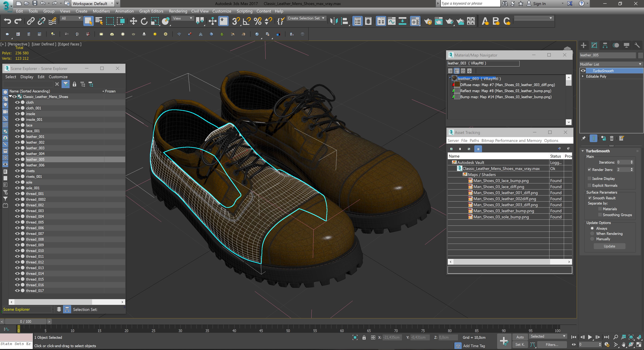The image size is (644, 350).
Task: Switch to the Hierarchy command panel tab
Action: pyautogui.click(x=605, y=45)
